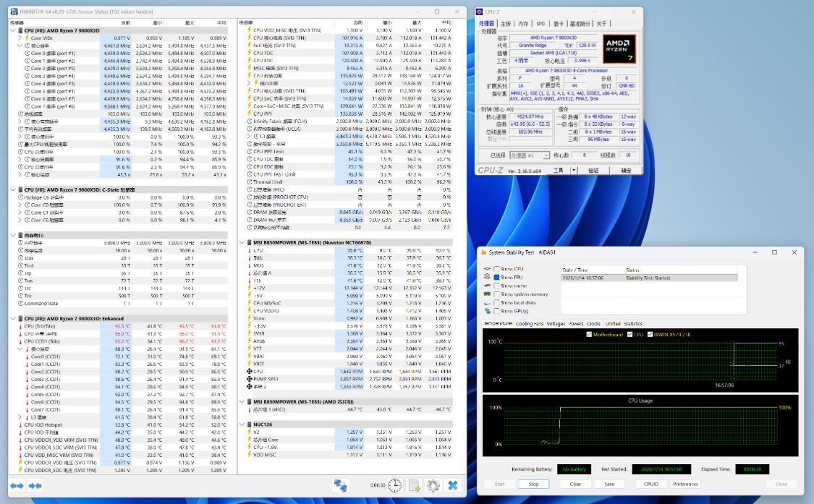This screenshot has width=814, height=504.
Task: Click the Preferences button in AIDA64
Action: coord(685,484)
